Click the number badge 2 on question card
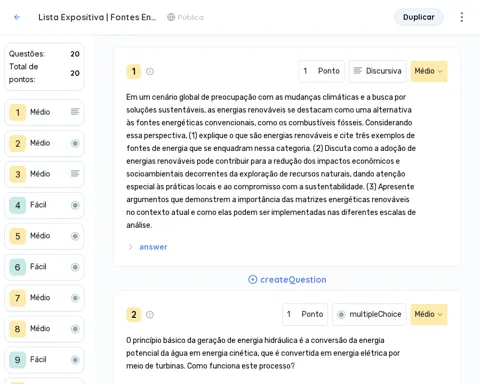Viewport: 480px width, 384px height. (134, 314)
